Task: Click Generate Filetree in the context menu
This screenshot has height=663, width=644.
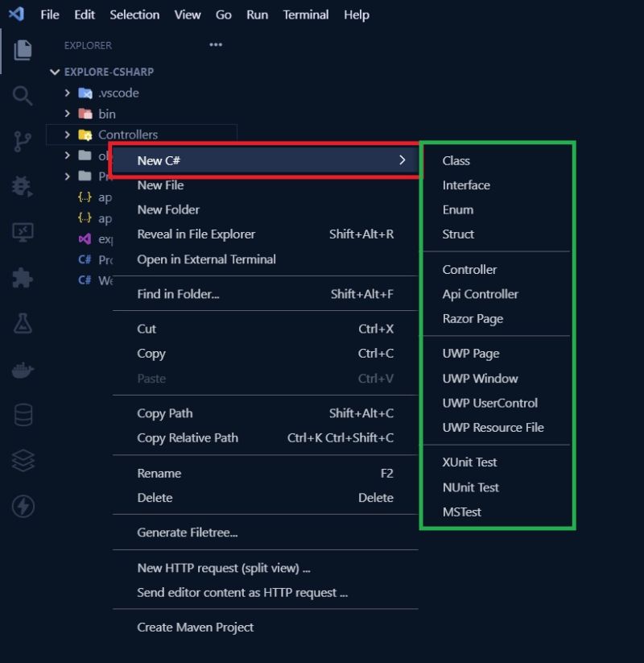Action: click(187, 532)
